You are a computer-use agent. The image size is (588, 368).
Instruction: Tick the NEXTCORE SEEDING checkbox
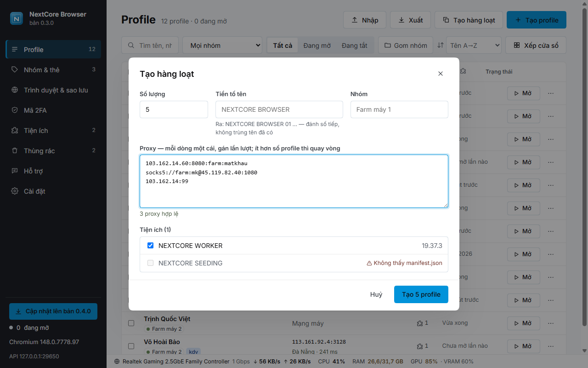150,263
